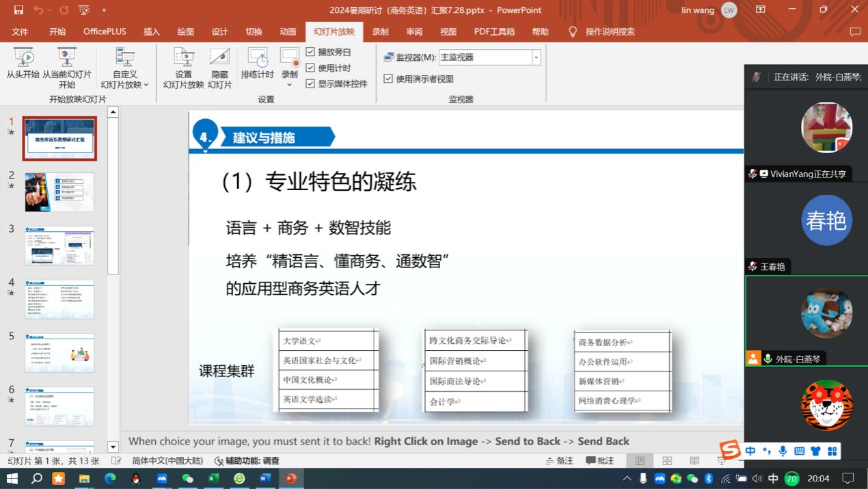This screenshot has height=489, width=868.
Task: Toggle Use Presenter View (使用演示者视图) checkbox
Action: click(388, 79)
